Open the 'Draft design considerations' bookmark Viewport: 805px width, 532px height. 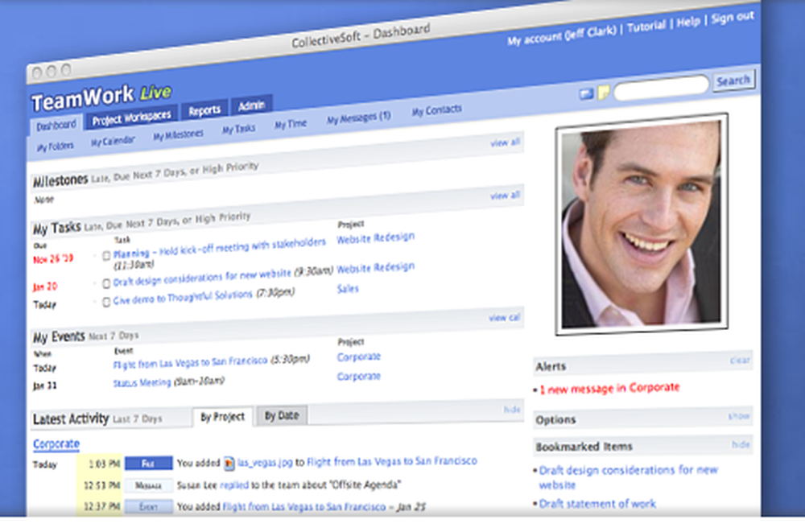pyautogui.click(x=629, y=477)
